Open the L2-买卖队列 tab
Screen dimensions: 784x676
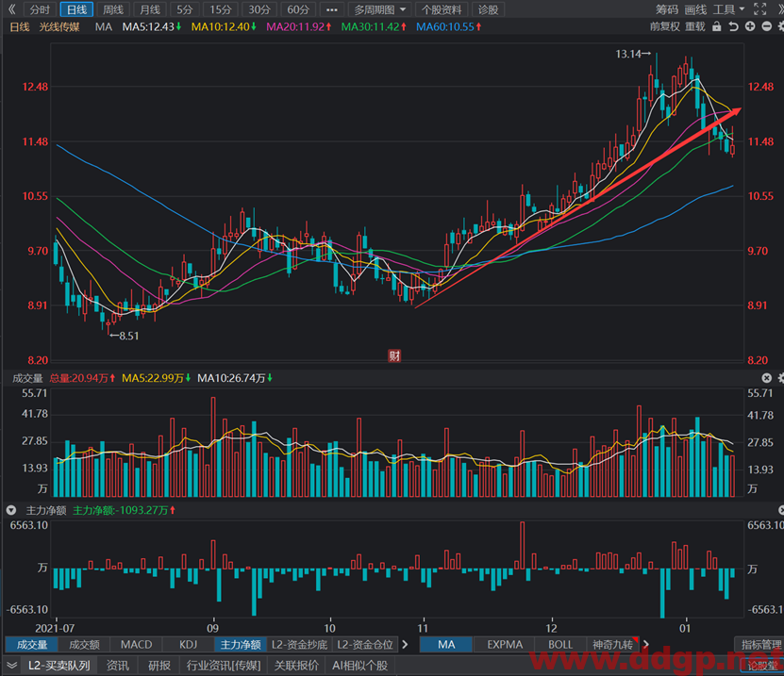pos(59,666)
